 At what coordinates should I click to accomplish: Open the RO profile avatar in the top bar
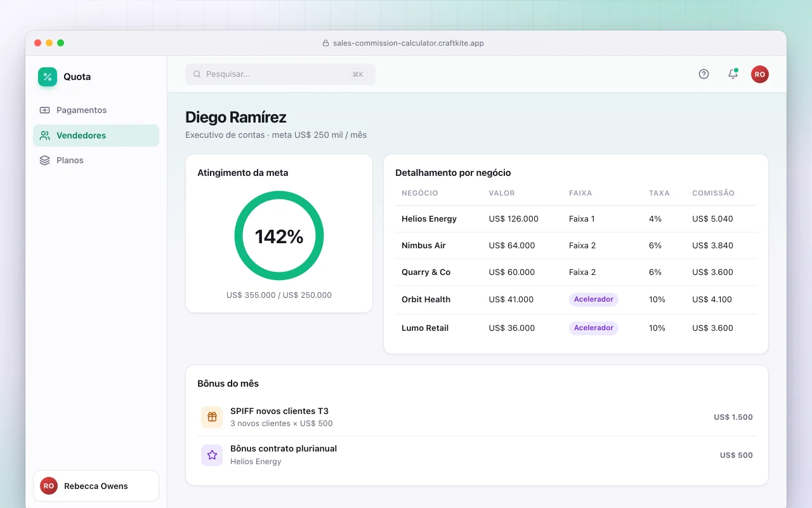[x=760, y=74]
